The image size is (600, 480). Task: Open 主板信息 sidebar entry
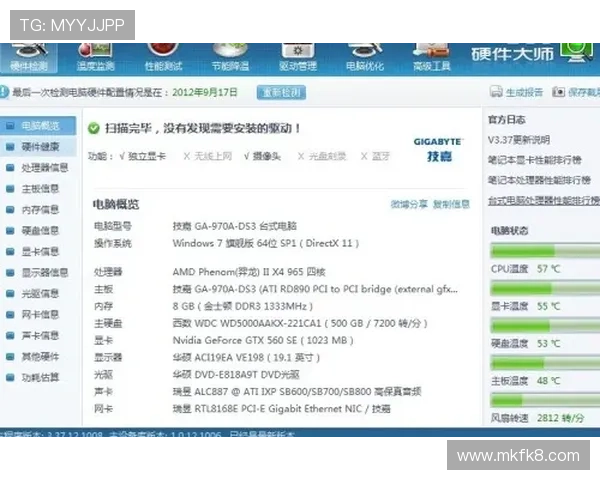coord(38,189)
